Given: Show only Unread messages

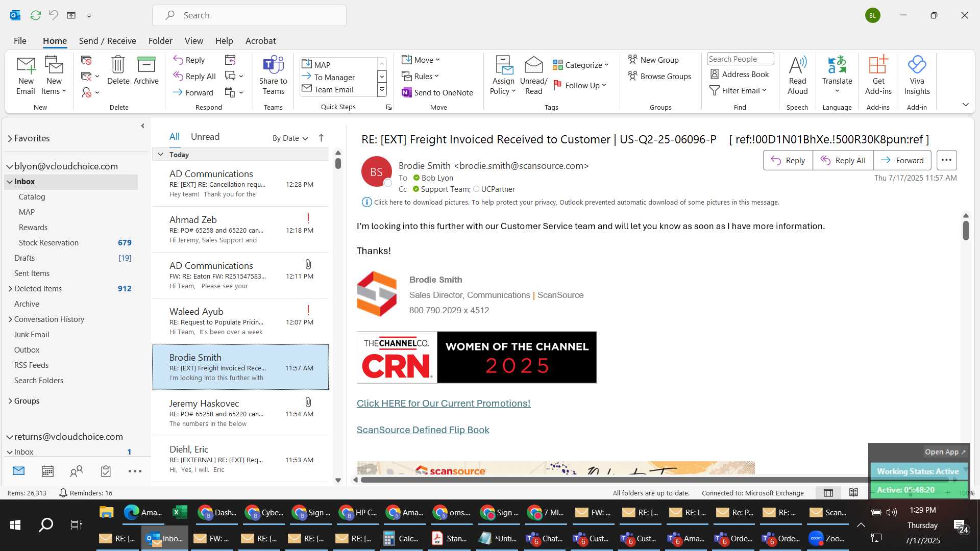Looking at the screenshot, I should (x=205, y=137).
